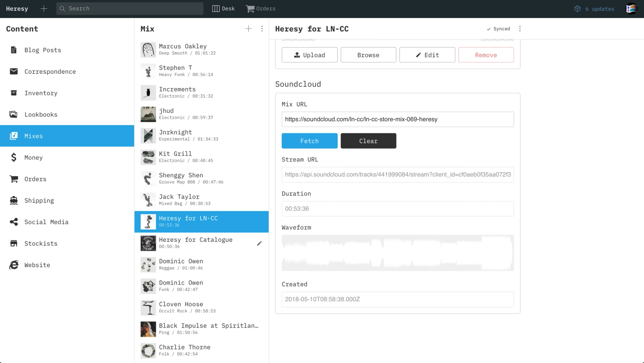
Task: Open document three-dot menu beside Synced
Action: 520,29
